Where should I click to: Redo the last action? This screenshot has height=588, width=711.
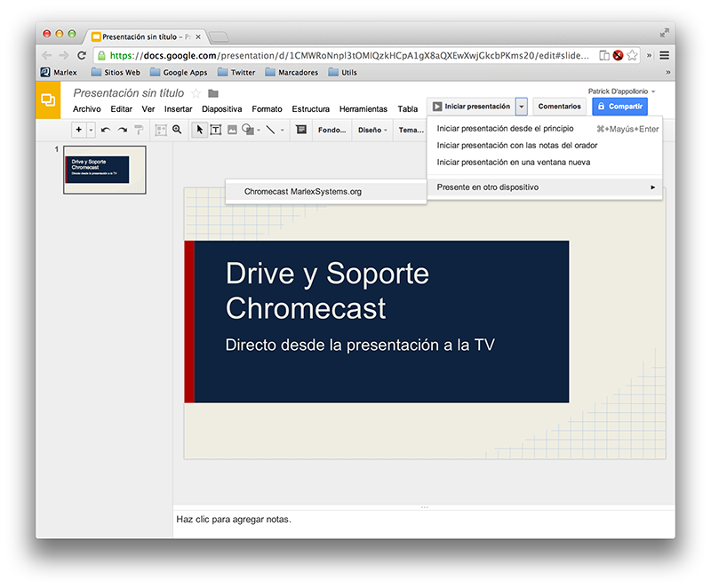point(123,130)
